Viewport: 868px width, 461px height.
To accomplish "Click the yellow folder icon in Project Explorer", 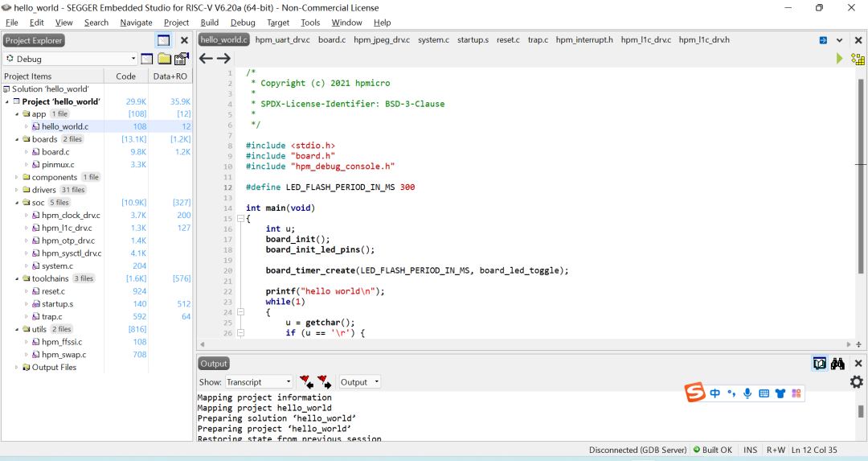I will (x=164, y=59).
